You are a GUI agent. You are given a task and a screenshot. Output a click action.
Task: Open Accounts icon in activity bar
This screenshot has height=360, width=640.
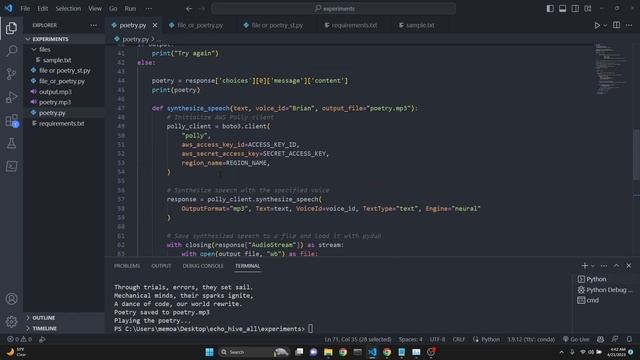pyautogui.click(x=11, y=299)
